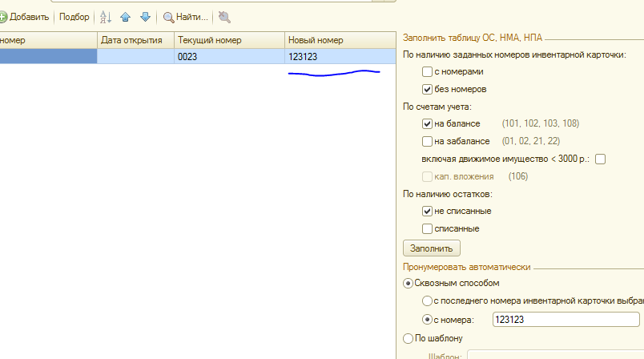
Task: Click the green Добавить plus icon
Action: tap(2, 17)
